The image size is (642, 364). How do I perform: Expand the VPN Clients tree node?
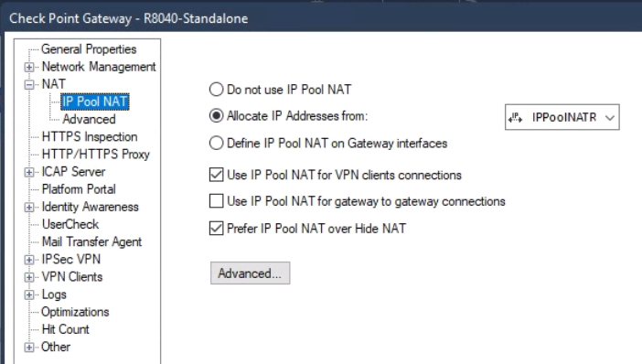[29, 277]
